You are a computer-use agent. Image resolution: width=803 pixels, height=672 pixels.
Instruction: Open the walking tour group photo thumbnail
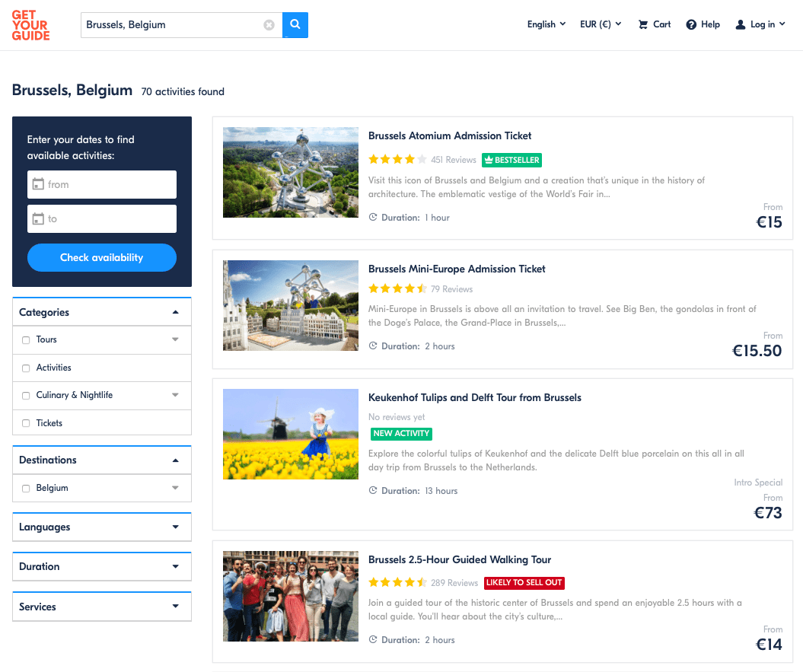coord(290,596)
